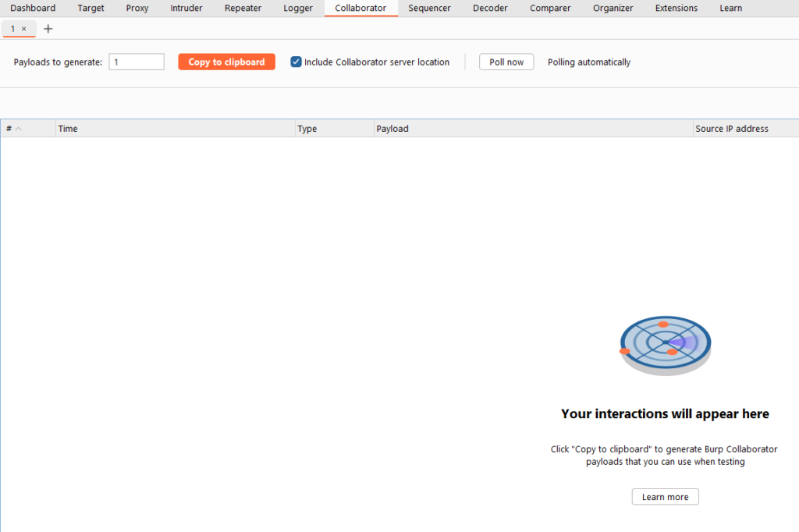Sort by the Type column header
The image size is (799, 532).
tap(334, 129)
